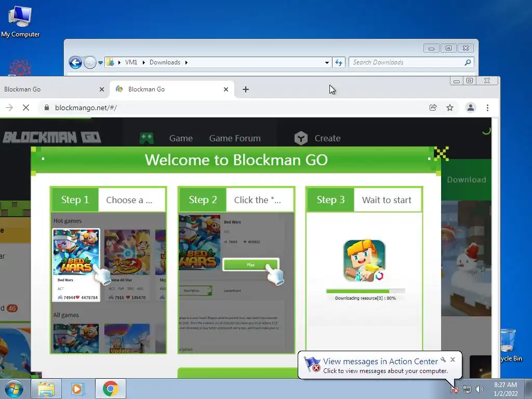Click the Blockman character app icon in Step 3
The width and height of the screenshot is (532, 399).
coord(364,260)
